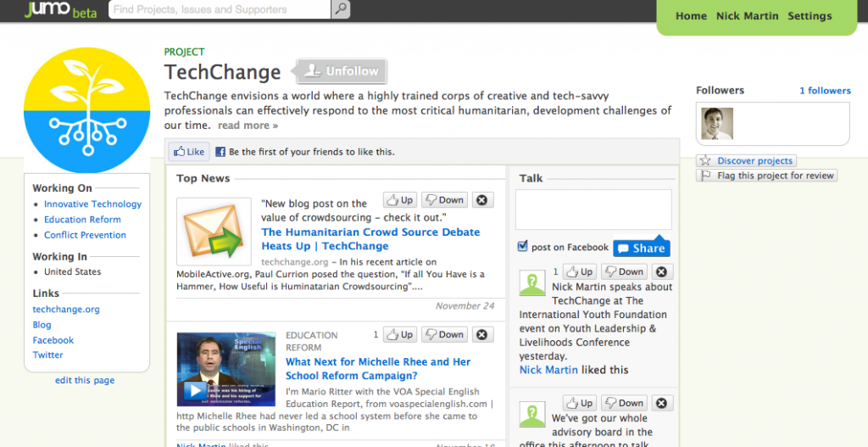Viewport: 868px width, 447px height.
Task: Open Nick Martin profile from top bar
Action: (748, 16)
